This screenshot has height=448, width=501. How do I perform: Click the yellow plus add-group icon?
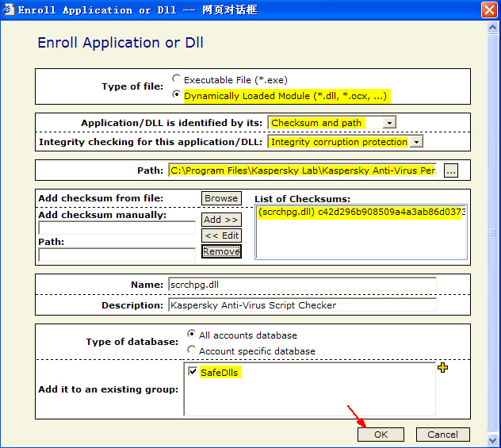[x=442, y=368]
